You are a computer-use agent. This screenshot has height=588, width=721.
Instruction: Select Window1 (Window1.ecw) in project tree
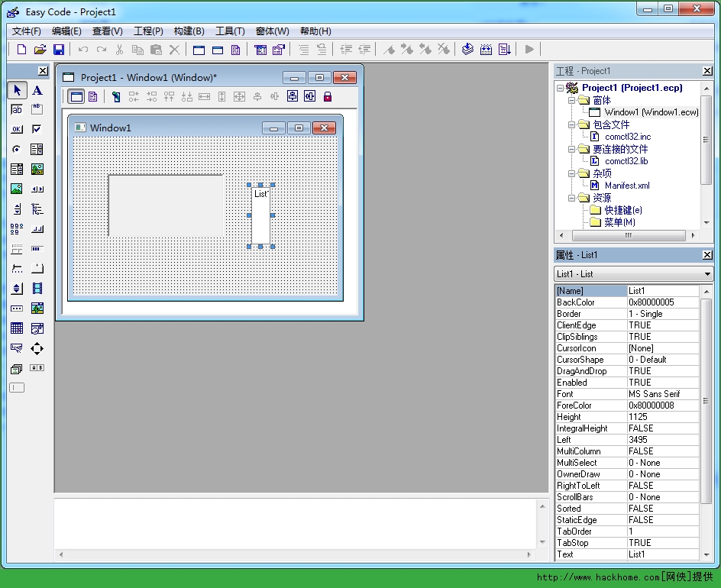tap(651, 112)
